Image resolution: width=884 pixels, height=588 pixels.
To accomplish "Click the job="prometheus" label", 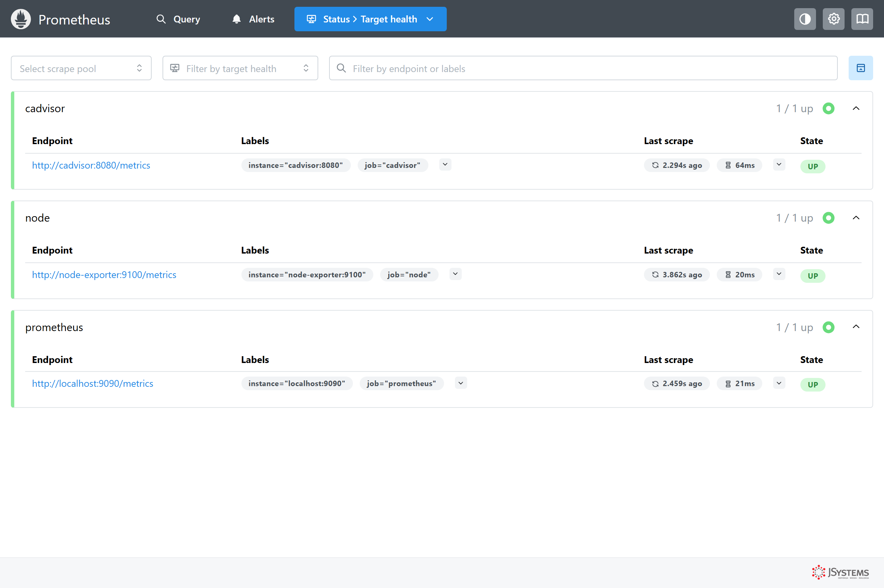I will coord(401,384).
